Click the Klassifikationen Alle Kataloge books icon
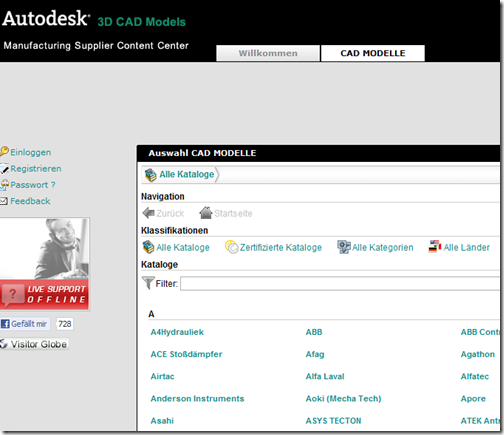The height and width of the screenshot is (435, 504). tap(148, 247)
